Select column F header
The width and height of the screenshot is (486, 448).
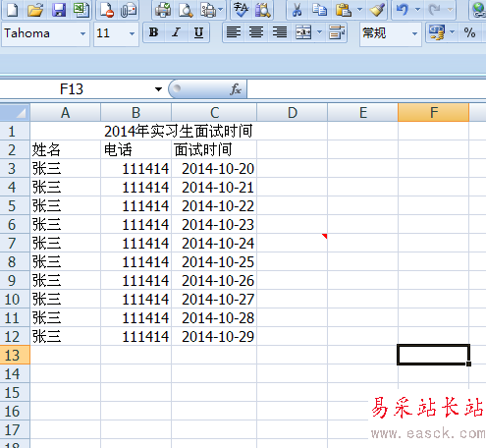point(434,113)
